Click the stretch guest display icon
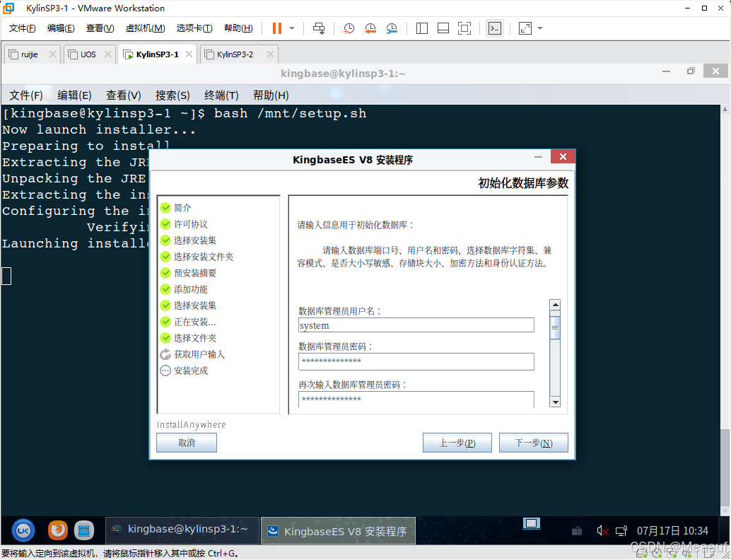The image size is (731, 560). [525, 28]
